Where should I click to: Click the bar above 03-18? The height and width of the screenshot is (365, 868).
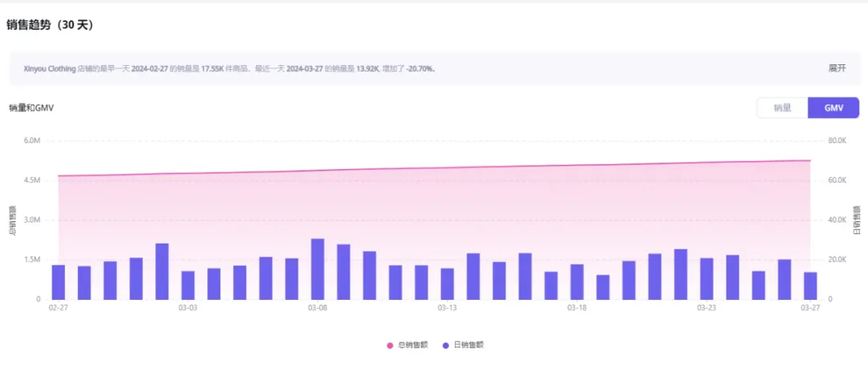tap(577, 282)
